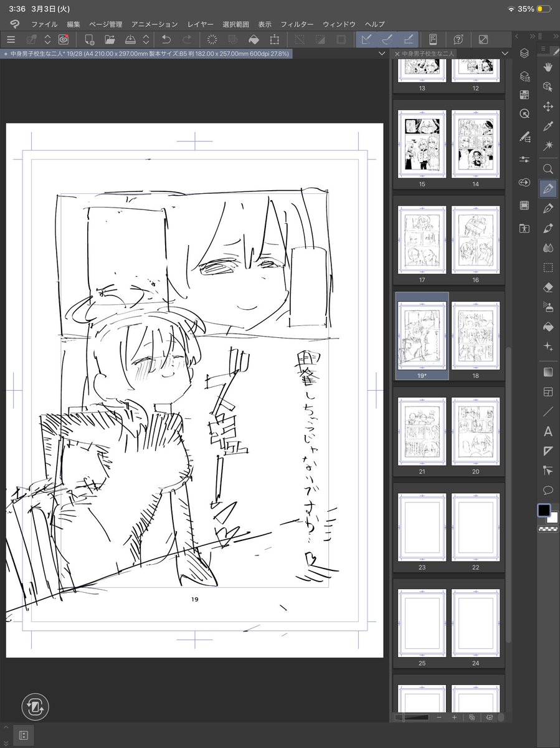Open the アニメーション menu

pyautogui.click(x=154, y=24)
